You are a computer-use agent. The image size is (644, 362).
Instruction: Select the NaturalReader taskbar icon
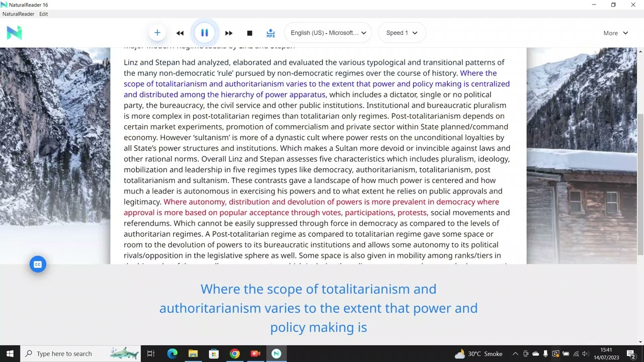(276, 353)
